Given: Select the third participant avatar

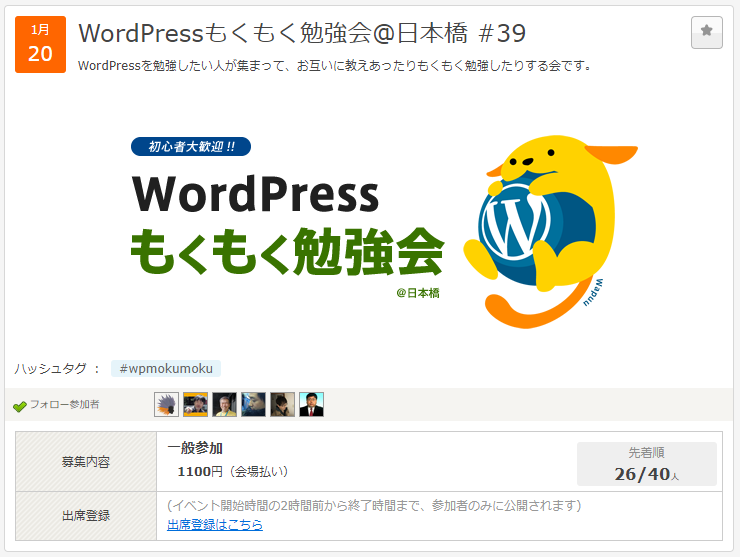Looking at the screenshot, I should click(x=225, y=405).
